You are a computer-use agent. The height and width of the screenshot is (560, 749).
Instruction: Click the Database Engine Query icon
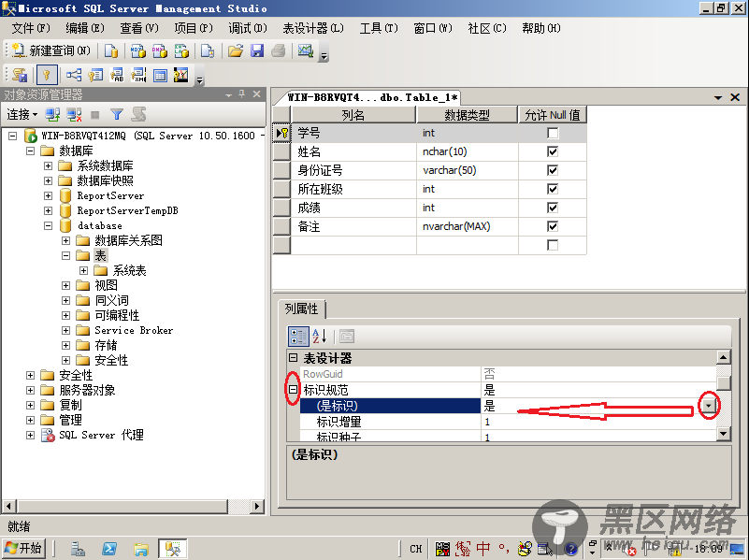111,50
